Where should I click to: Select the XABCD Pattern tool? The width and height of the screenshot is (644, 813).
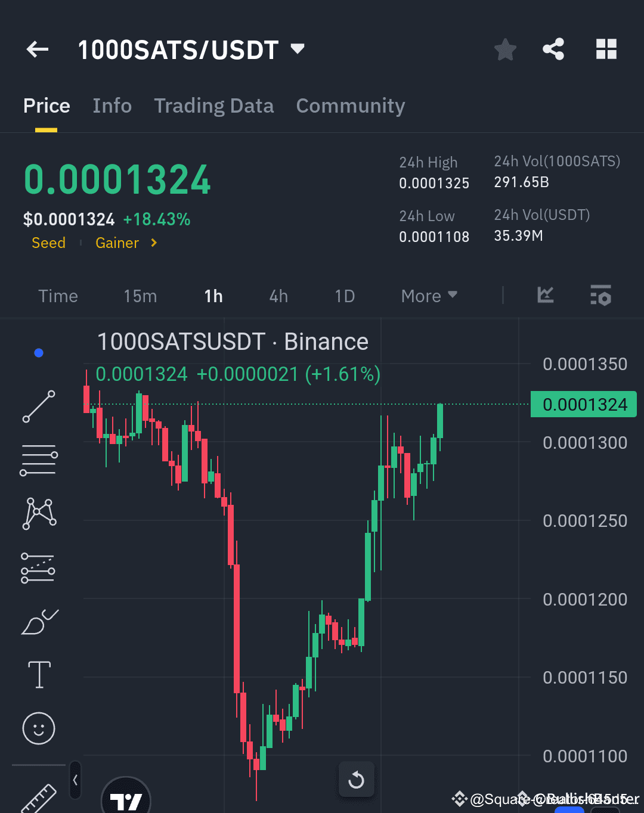[x=39, y=513]
